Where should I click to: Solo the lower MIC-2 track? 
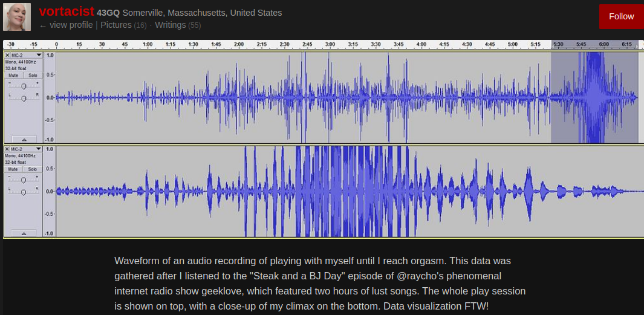point(33,169)
